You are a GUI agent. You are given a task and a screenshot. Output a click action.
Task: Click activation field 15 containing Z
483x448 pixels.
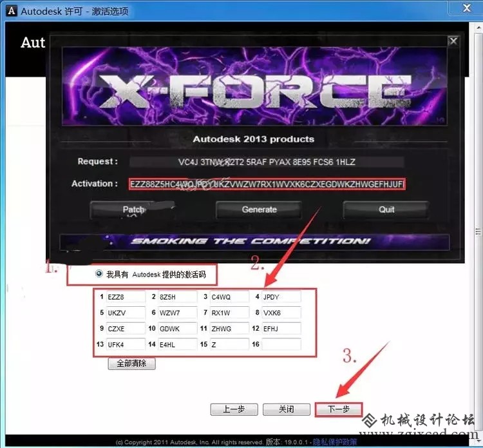[229, 344]
